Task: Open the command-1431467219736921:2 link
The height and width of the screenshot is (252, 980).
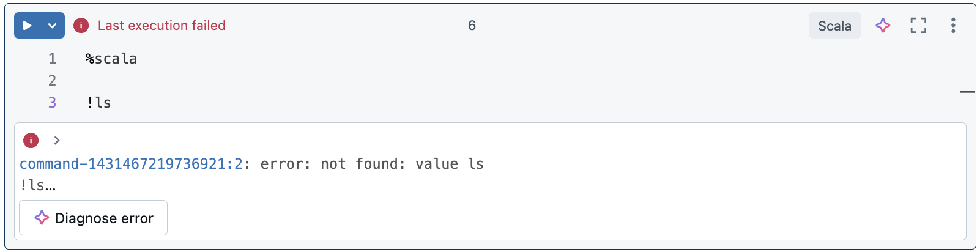Action: click(x=131, y=164)
